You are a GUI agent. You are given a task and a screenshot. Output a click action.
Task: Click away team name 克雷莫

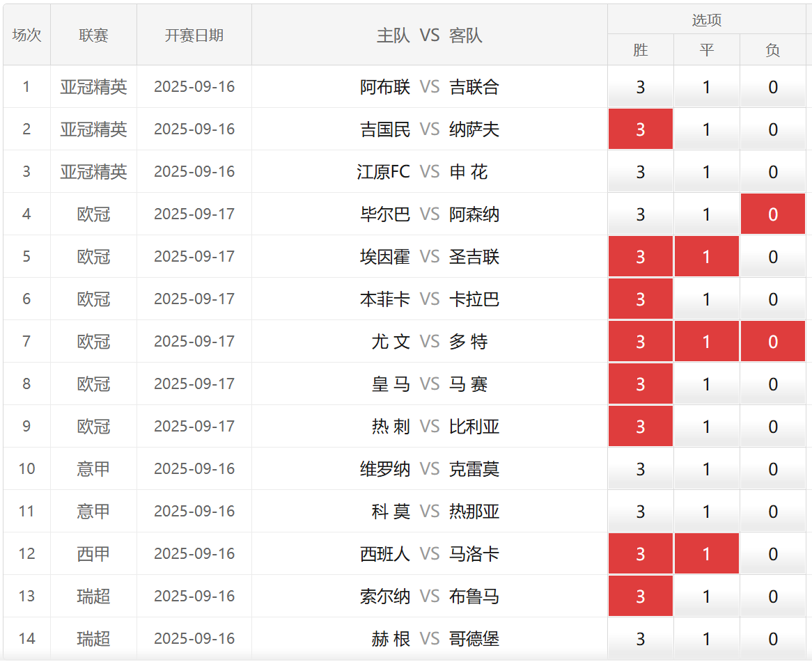point(474,469)
